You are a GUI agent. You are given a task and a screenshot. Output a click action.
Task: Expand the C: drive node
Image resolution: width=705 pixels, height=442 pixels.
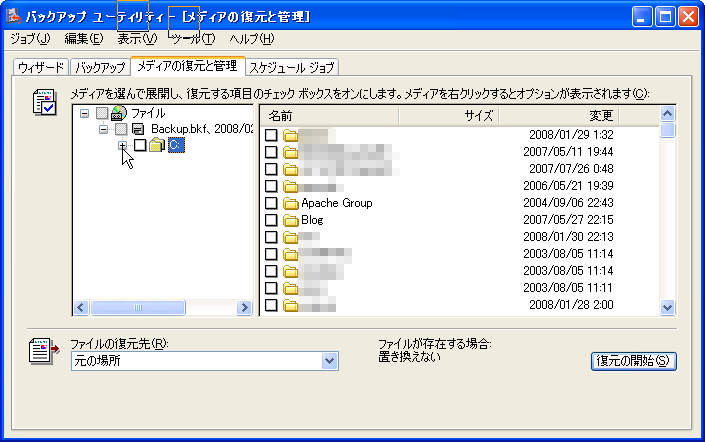[122, 145]
